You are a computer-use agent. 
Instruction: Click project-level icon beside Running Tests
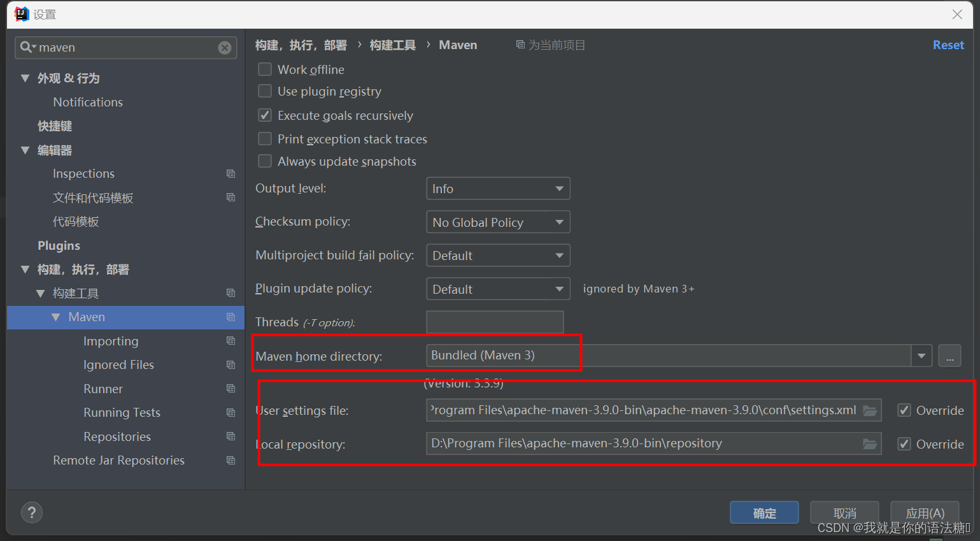coord(231,413)
